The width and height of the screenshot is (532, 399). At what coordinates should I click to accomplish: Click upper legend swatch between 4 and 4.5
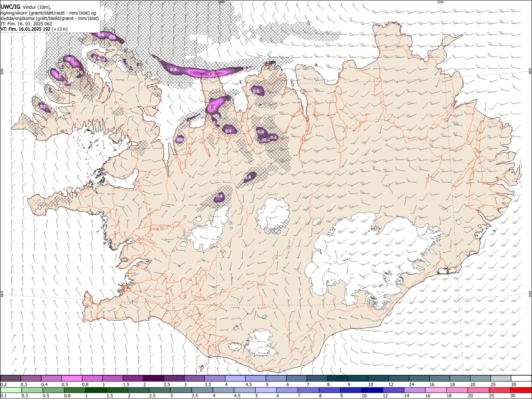click(x=235, y=378)
